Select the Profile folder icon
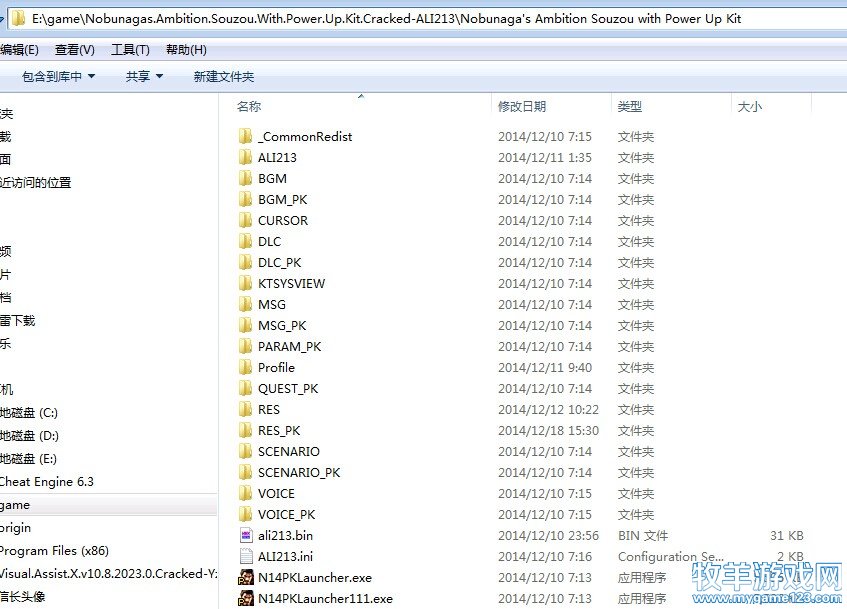847x609 pixels. click(245, 367)
